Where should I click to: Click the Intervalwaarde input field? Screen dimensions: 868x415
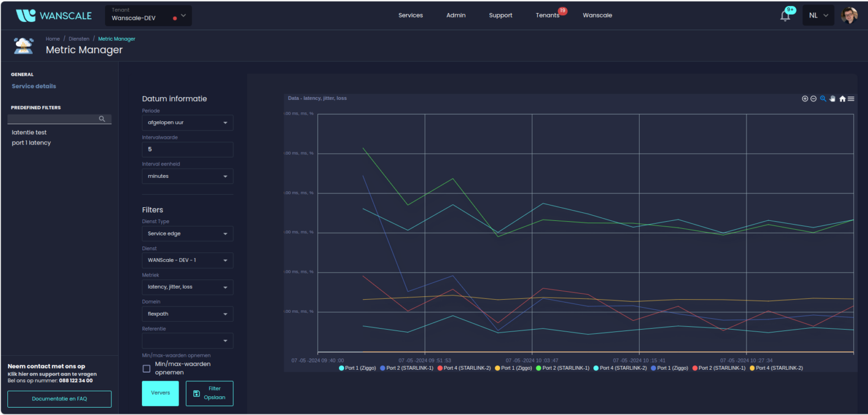click(x=187, y=149)
